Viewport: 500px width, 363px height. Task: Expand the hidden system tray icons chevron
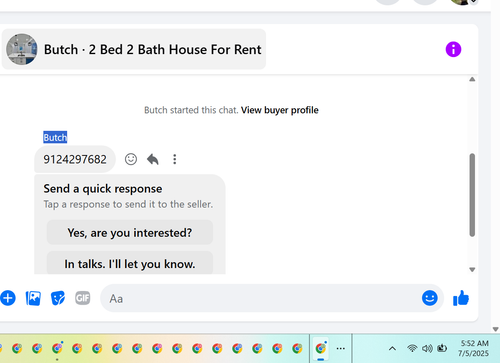coord(392,349)
